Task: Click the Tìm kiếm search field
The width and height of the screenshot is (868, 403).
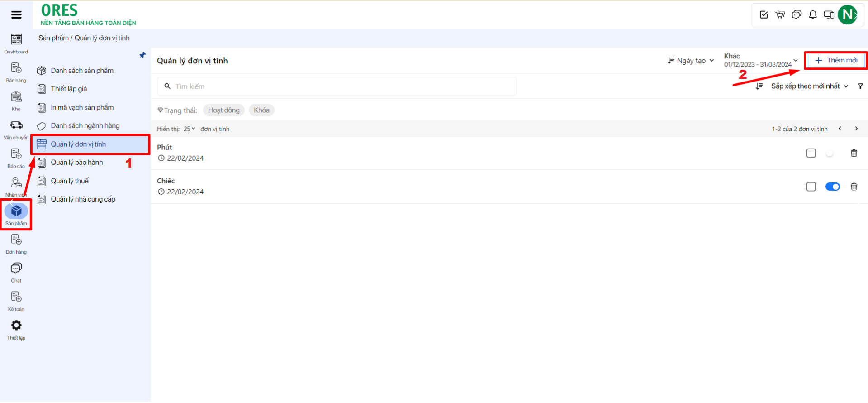Action: pyautogui.click(x=337, y=86)
